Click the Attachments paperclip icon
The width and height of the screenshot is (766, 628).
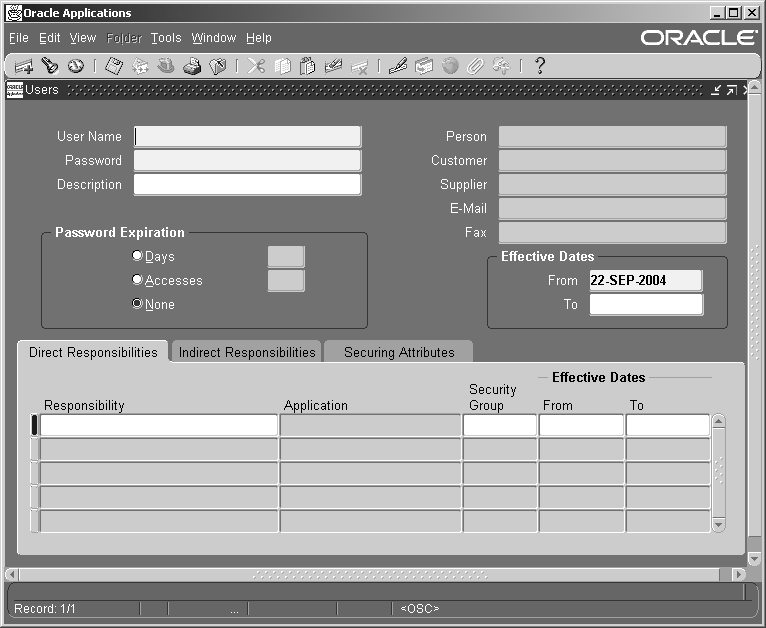click(475, 65)
